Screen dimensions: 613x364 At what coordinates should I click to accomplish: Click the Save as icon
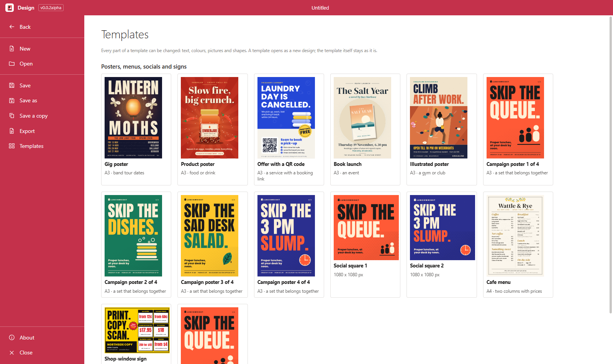click(x=12, y=100)
